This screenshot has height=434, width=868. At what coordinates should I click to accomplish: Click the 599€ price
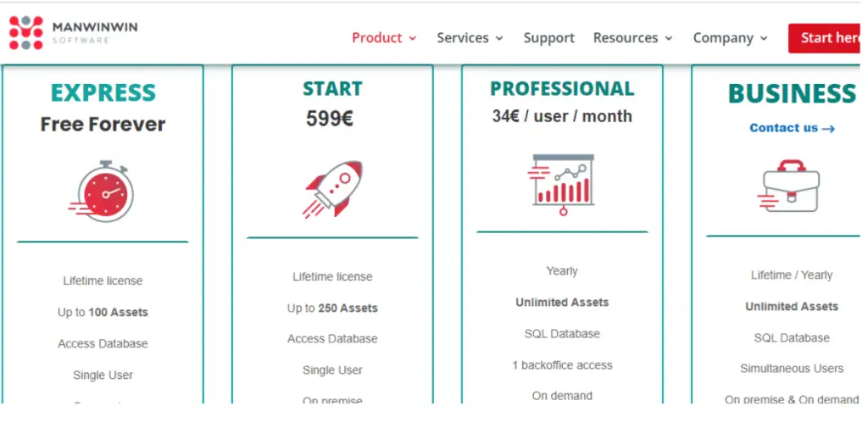tap(330, 118)
